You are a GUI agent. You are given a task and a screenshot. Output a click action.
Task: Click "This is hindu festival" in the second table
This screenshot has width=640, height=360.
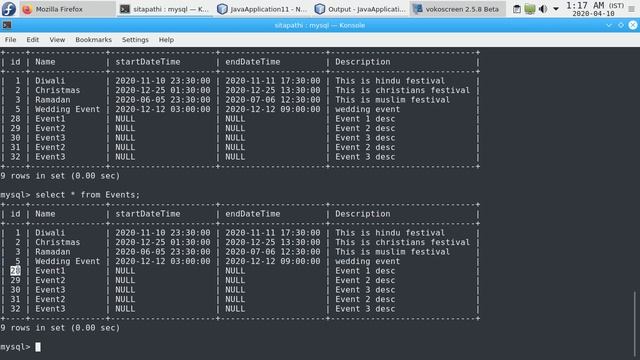pos(390,233)
